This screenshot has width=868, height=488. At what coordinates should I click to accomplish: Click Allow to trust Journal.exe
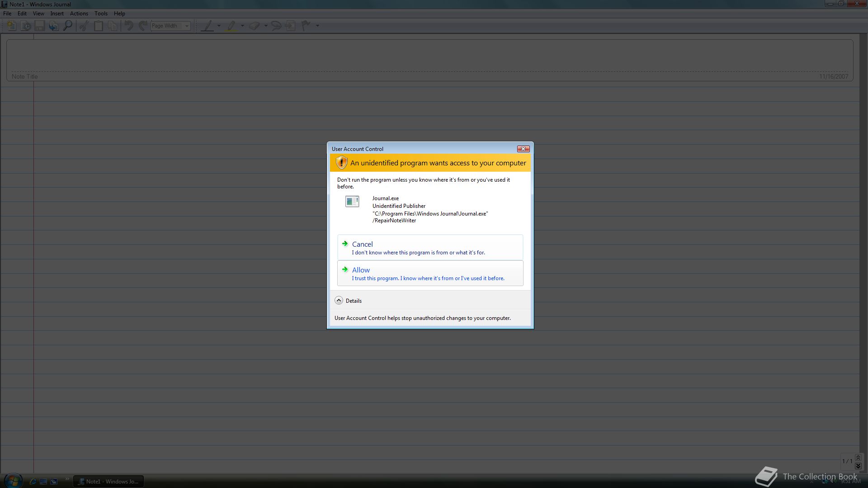click(430, 273)
